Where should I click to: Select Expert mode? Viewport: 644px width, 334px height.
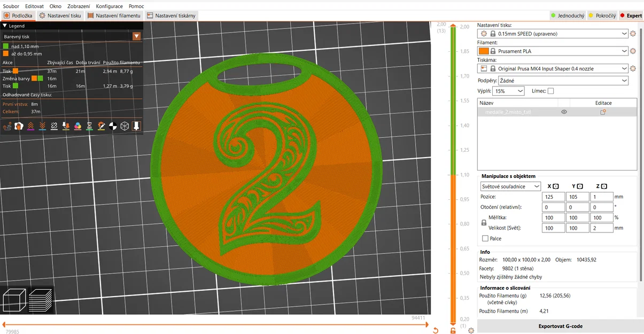(x=631, y=15)
